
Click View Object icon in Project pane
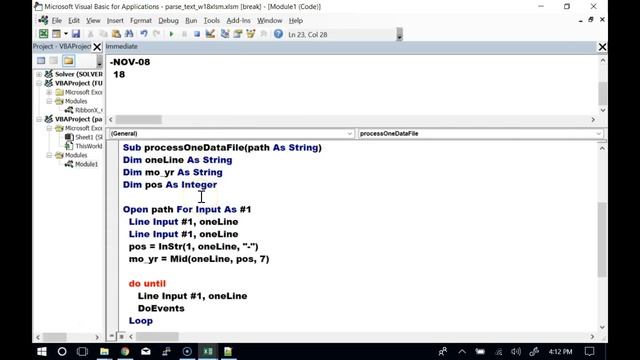tap(54, 61)
